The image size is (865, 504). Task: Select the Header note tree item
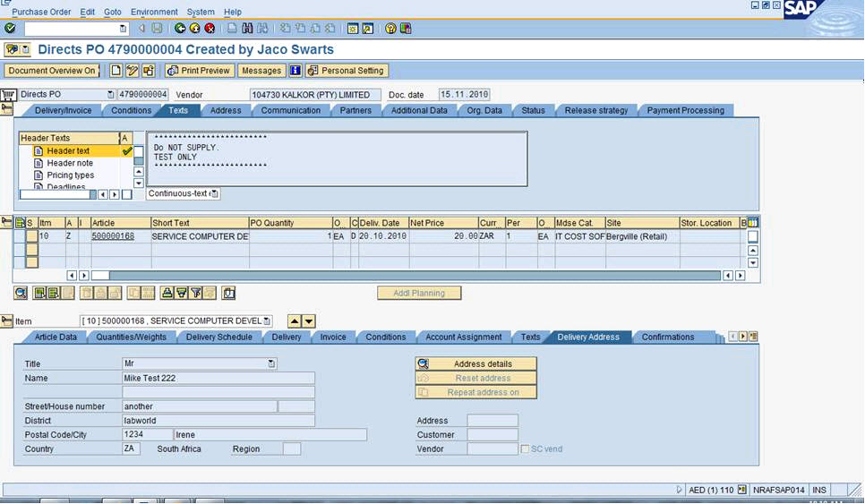tap(70, 163)
